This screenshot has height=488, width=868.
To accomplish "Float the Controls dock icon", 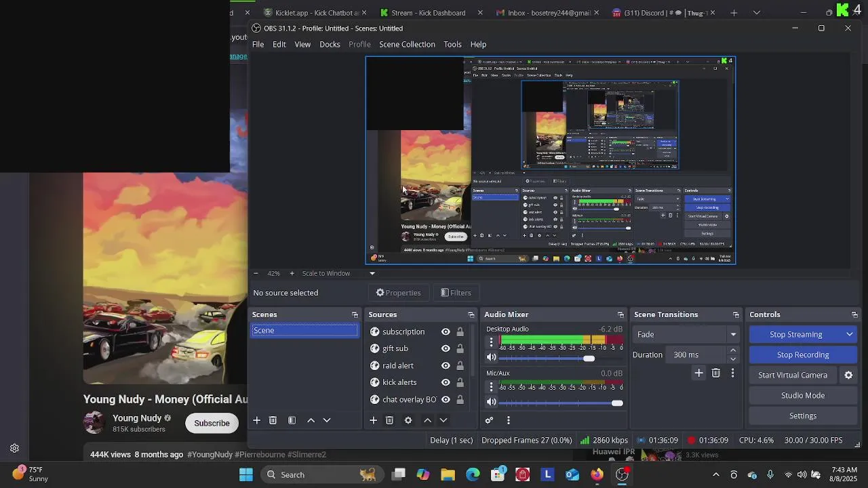I will (x=854, y=314).
